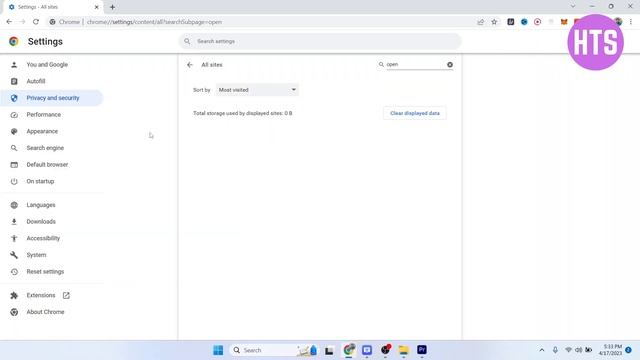The width and height of the screenshot is (640, 360).
Task: Launch Adobe Premiere Pro from taskbar
Action: 422,350
